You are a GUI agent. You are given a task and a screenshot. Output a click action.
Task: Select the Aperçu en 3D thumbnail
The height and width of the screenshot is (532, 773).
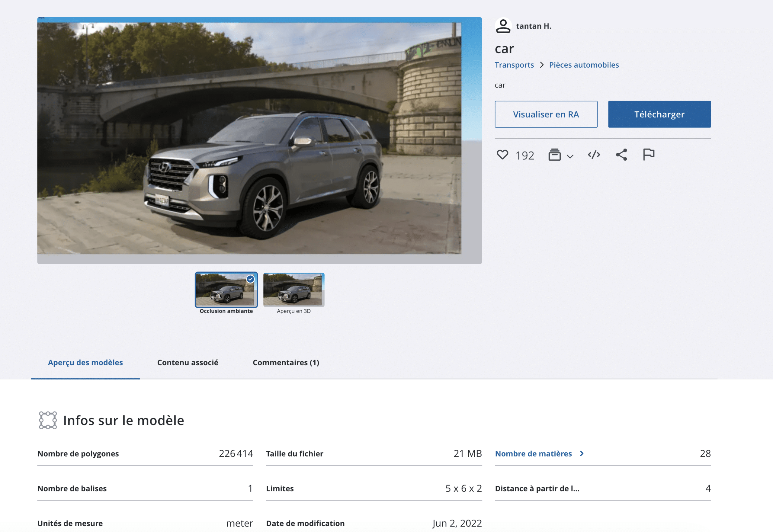coord(293,289)
